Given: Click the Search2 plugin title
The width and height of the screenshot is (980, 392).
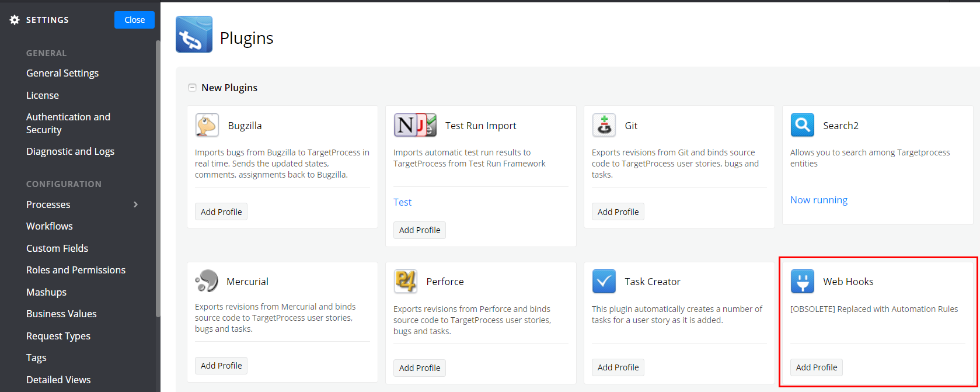Looking at the screenshot, I should pos(841,126).
